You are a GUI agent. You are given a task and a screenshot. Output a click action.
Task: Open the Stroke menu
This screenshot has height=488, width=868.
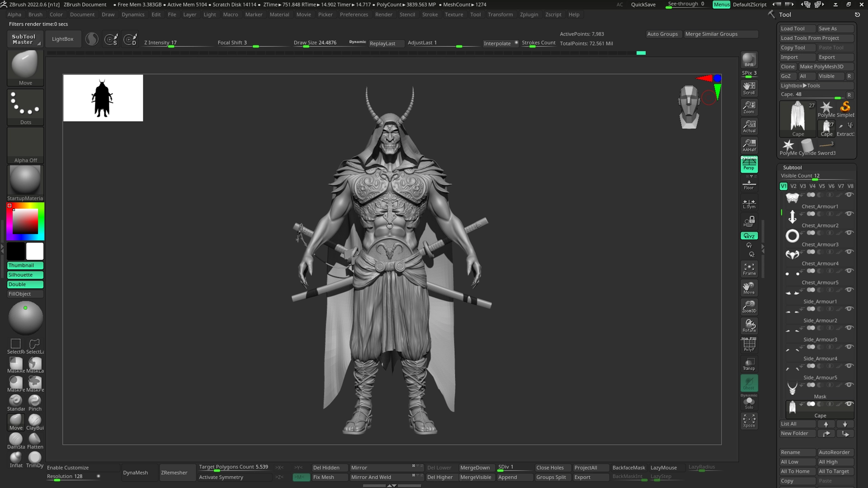(x=429, y=14)
